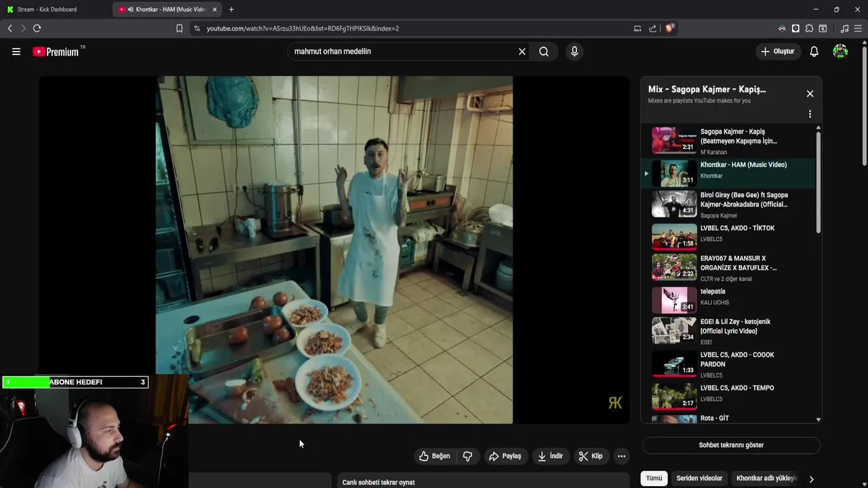The height and width of the screenshot is (488, 868).
Task: Open Brave Shields lion icon
Action: pos(670,28)
